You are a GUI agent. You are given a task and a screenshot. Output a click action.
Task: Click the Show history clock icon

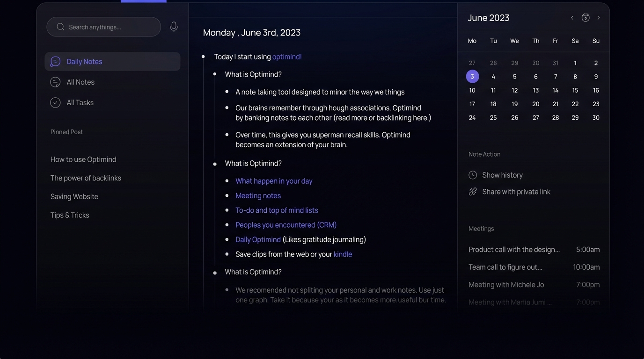(473, 175)
